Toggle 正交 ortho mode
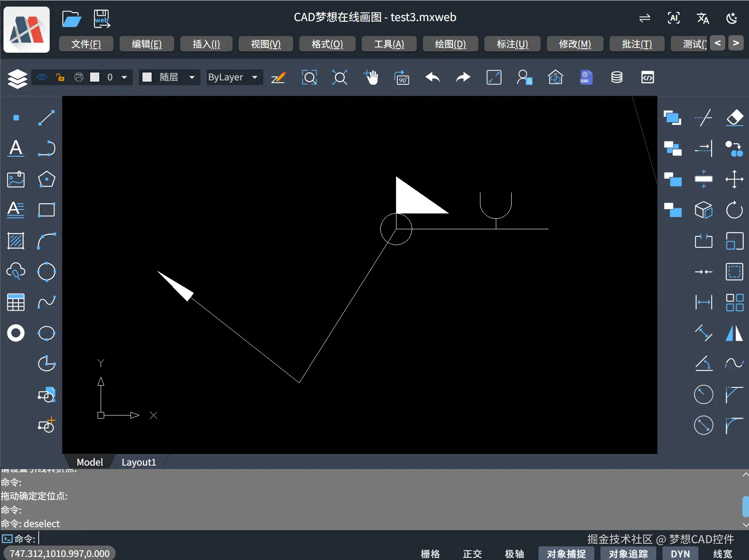Screen dimensions: 749x560 click(473, 554)
